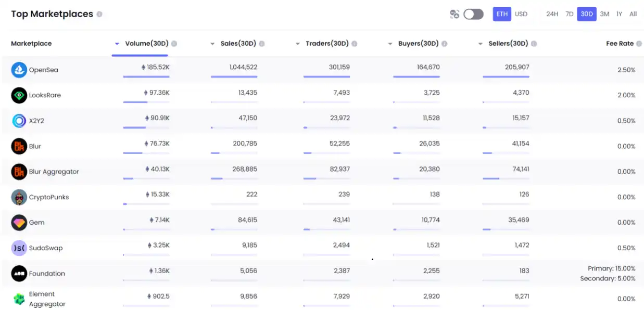
Task: Click the 164,670 buyers value
Action: tap(428, 67)
